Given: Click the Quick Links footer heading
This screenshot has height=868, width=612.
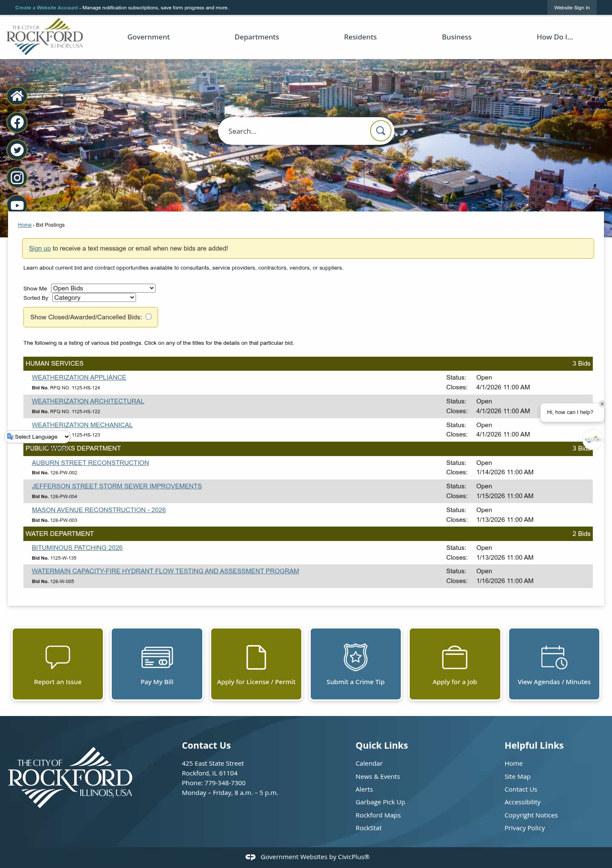Looking at the screenshot, I should point(382,745).
